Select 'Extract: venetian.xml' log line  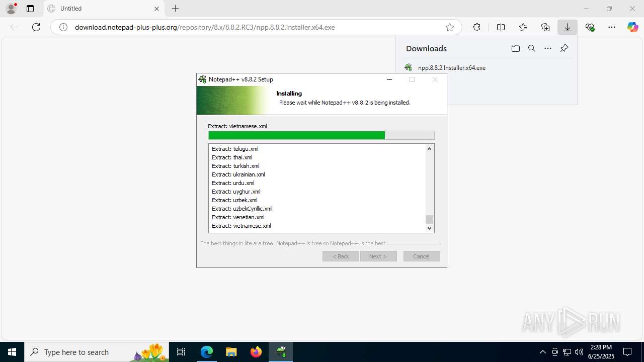click(x=238, y=217)
